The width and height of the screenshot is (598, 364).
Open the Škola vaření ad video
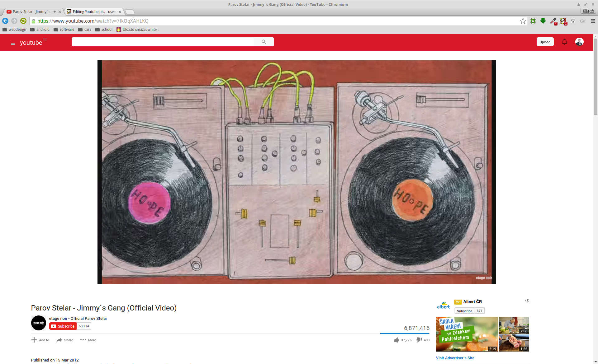[x=467, y=334]
